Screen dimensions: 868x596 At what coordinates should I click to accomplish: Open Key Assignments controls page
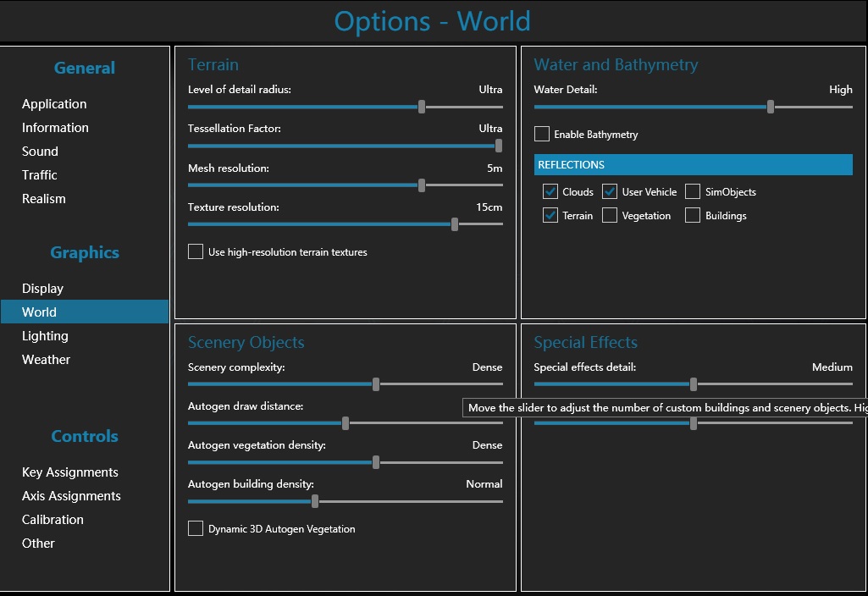point(69,472)
